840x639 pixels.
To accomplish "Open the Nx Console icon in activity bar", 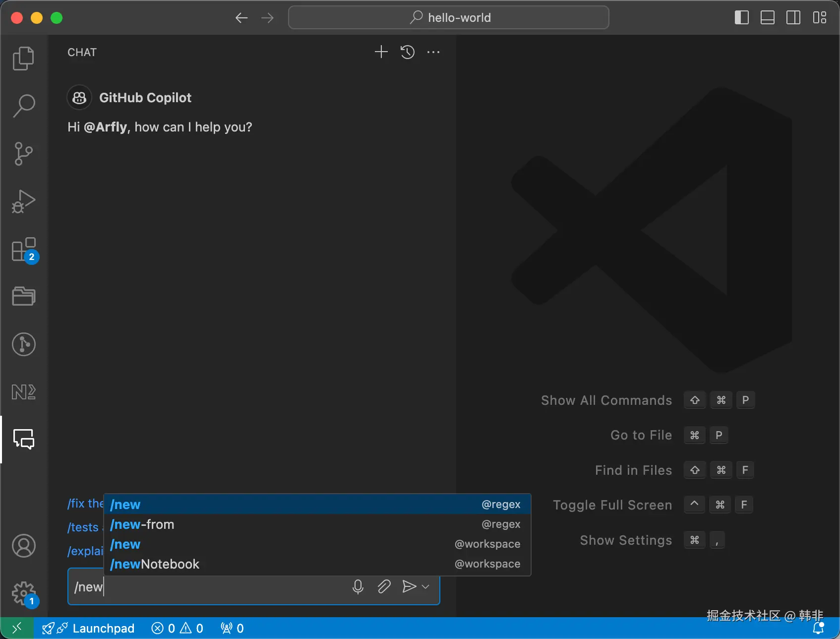I will [23, 392].
